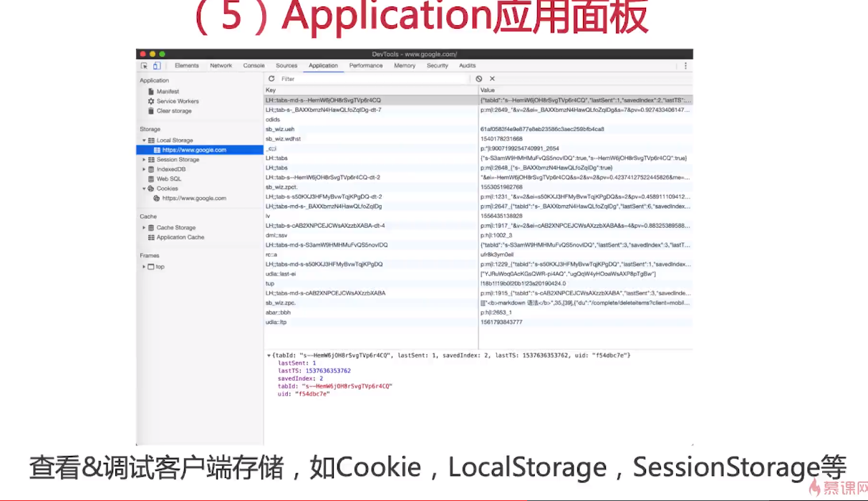Viewport: 868px width, 501px height.
Task: Click the refresh storage icon
Action: pos(271,79)
